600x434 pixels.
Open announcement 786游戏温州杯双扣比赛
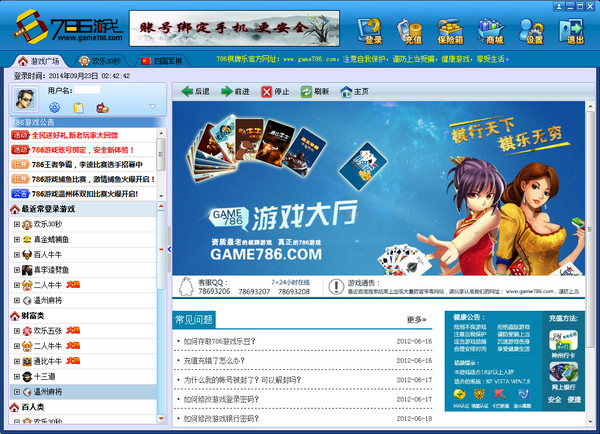(x=83, y=194)
